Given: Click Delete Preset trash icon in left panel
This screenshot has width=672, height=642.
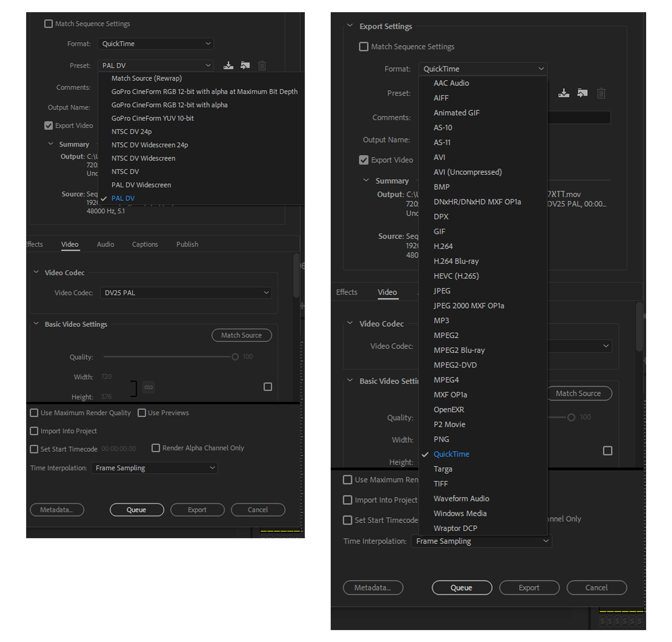Looking at the screenshot, I should click(x=262, y=65).
